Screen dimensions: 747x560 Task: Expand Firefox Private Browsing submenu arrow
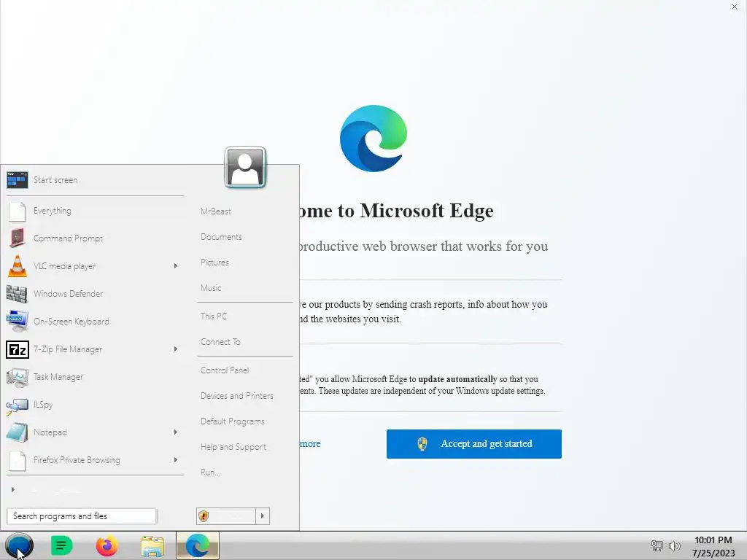tap(175, 459)
